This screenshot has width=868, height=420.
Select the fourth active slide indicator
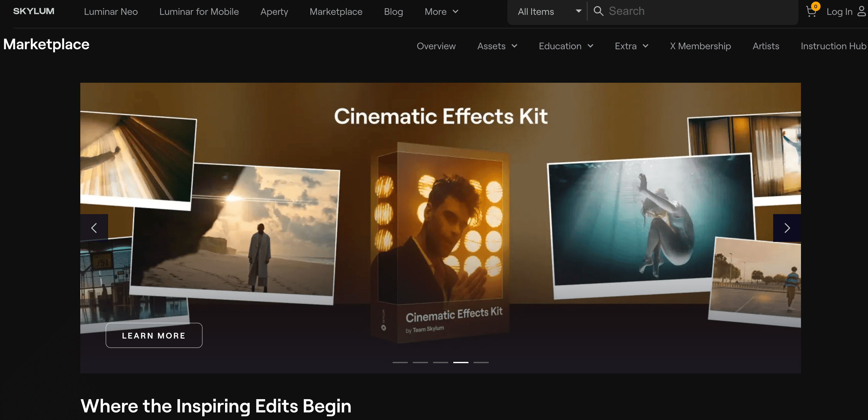pyautogui.click(x=461, y=362)
